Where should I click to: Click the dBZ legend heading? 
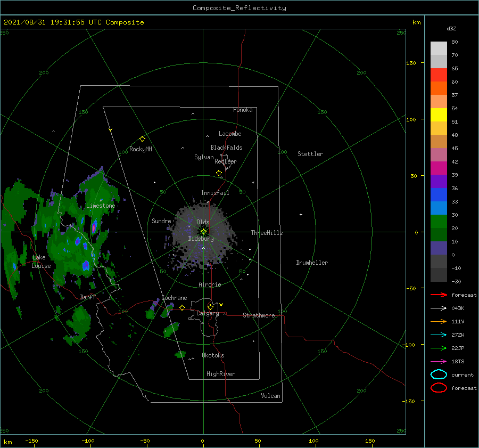tap(451, 28)
